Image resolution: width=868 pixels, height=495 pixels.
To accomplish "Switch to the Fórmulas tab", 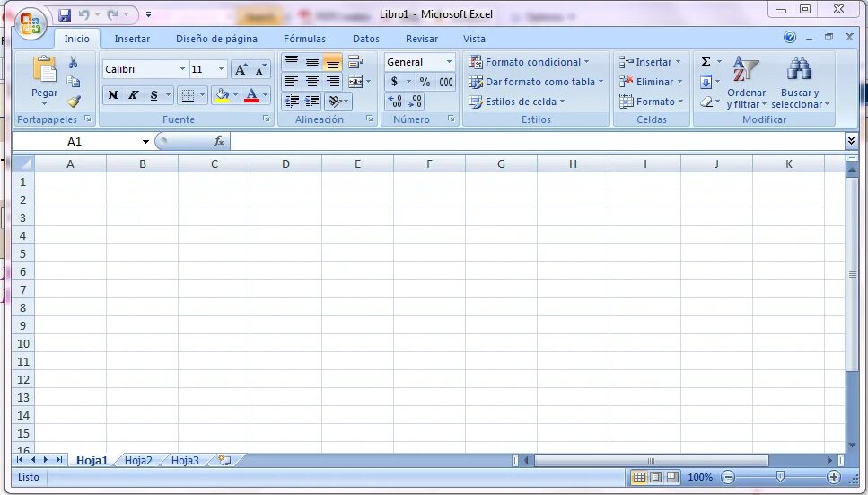I will point(304,39).
